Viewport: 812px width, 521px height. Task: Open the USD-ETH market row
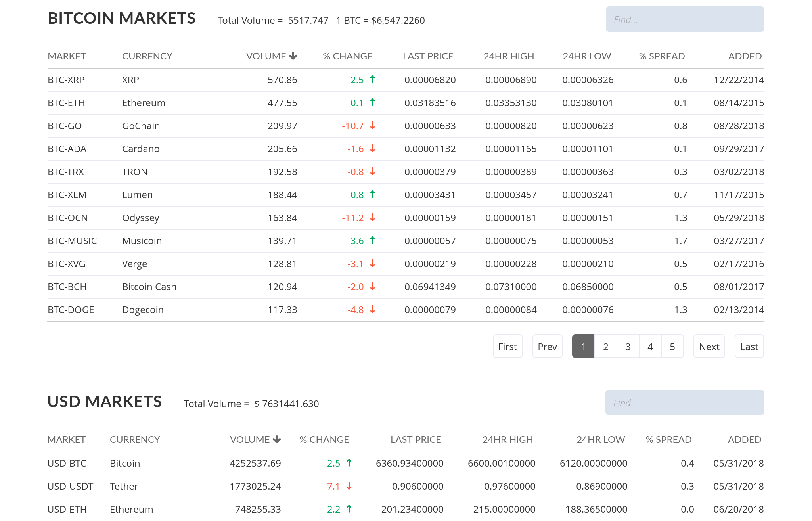pyautogui.click(x=67, y=510)
